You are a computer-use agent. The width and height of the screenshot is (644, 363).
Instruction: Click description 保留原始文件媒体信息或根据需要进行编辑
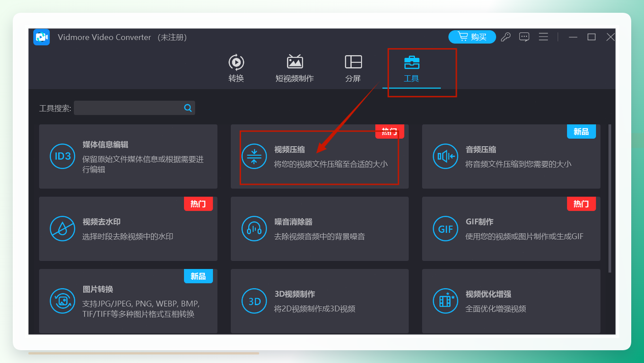143,164
